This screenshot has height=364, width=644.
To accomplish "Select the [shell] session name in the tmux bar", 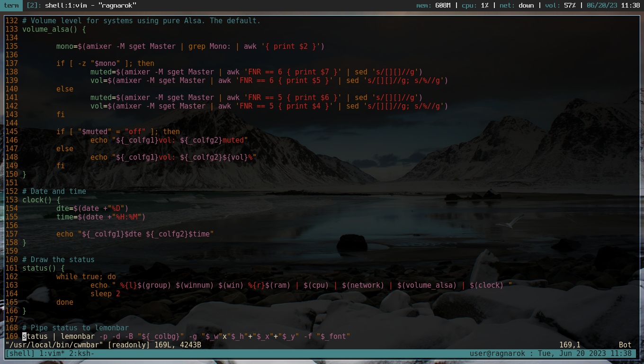I will point(20,354).
